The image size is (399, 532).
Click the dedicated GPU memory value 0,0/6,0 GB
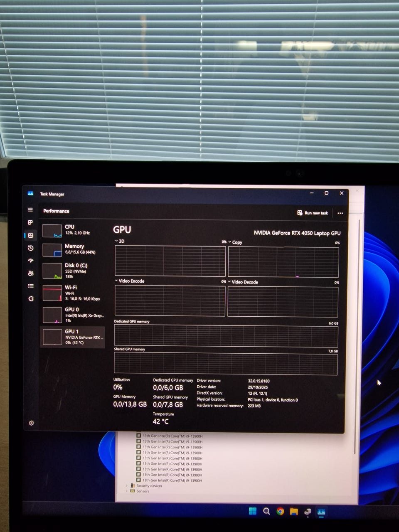coord(168,387)
